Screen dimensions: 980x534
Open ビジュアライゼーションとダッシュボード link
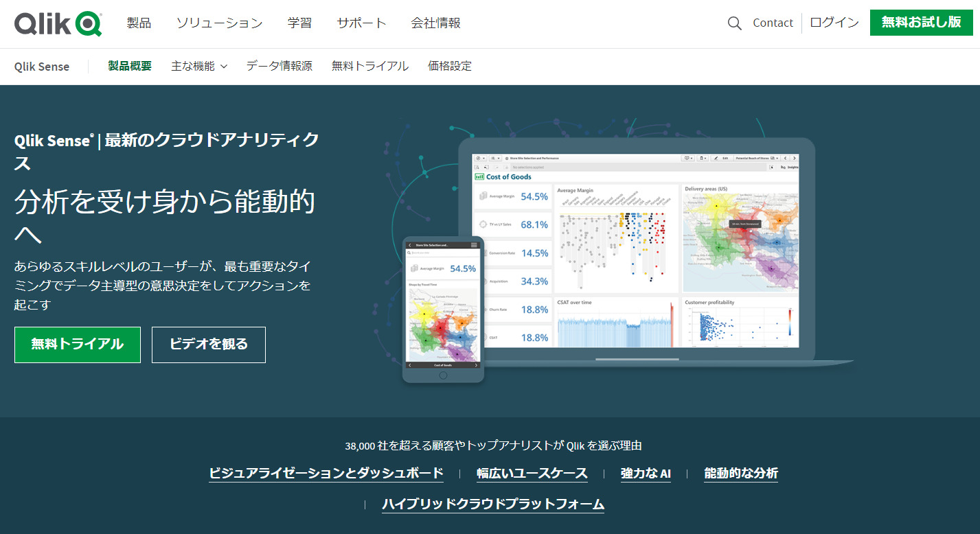(326, 474)
